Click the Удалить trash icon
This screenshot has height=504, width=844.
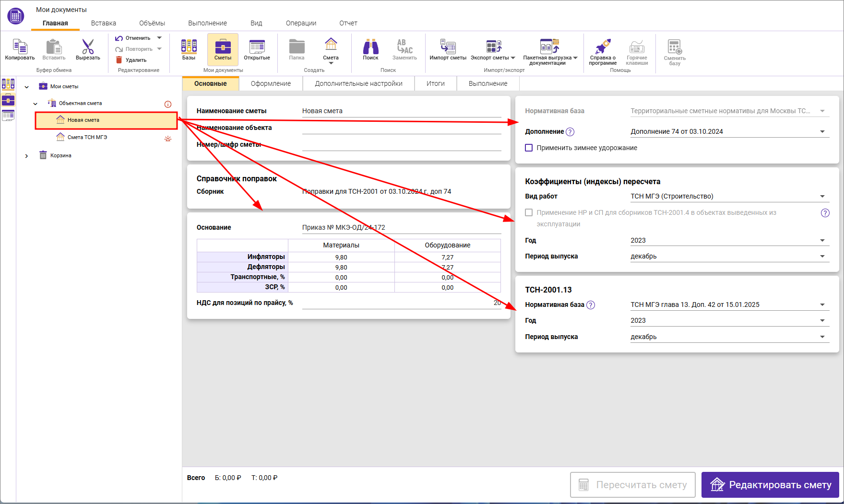pos(119,60)
